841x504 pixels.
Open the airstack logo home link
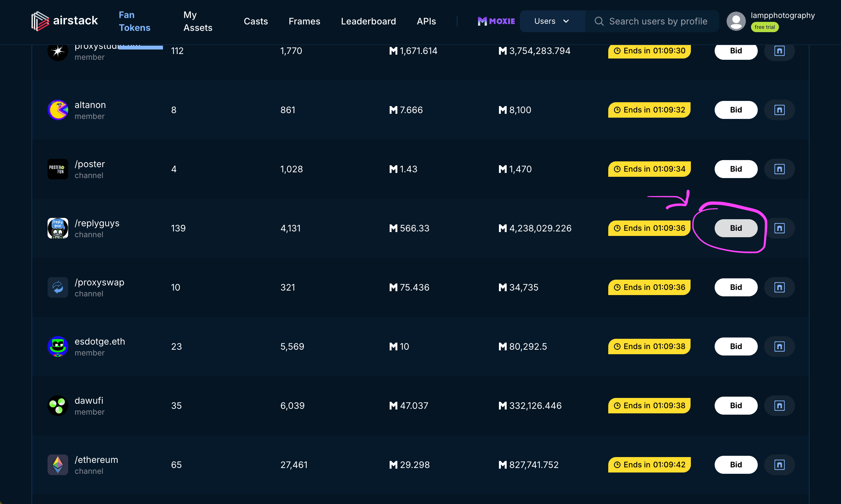click(x=65, y=21)
